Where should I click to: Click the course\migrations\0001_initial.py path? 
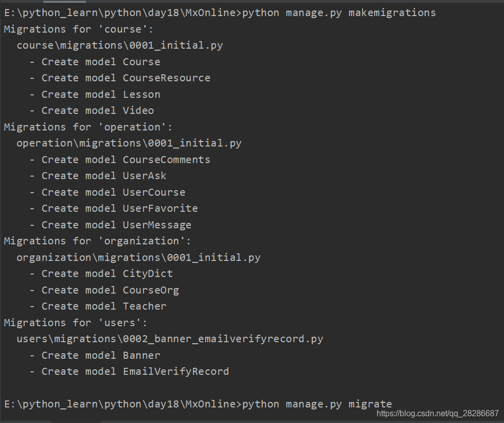click(x=120, y=46)
